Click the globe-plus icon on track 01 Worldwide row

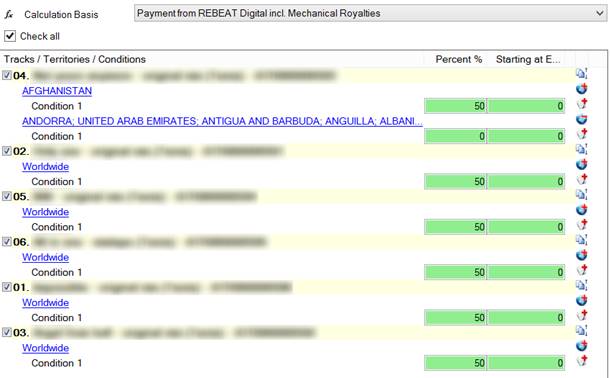[x=582, y=300]
